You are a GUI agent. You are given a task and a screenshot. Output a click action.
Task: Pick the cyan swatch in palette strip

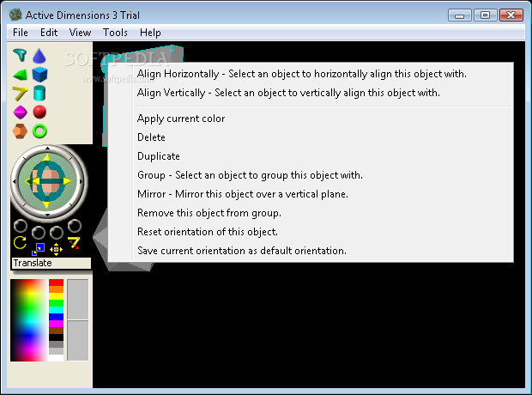click(x=56, y=310)
